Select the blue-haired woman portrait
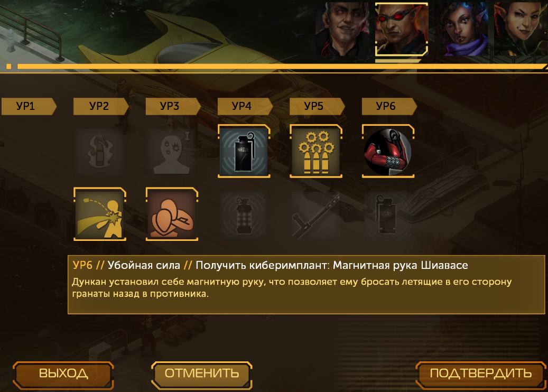Viewport: 548px width, 392px height. [x=461, y=29]
